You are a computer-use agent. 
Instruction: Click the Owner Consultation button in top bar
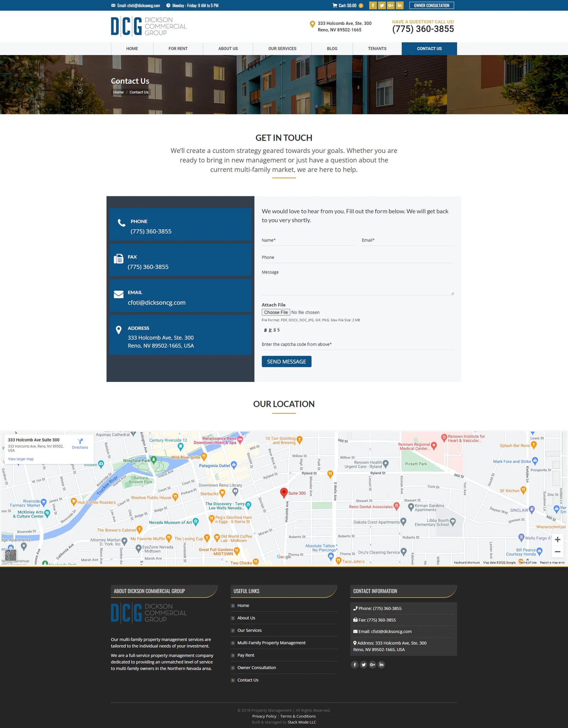point(431,5)
